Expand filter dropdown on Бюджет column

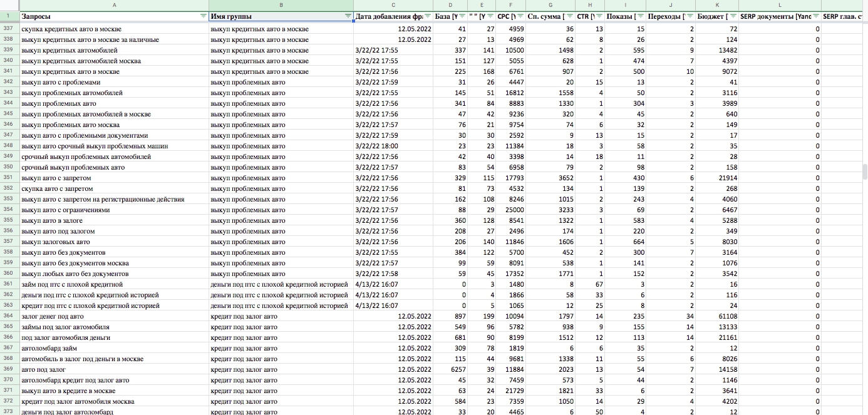pyautogui.click(x=733, y=16)
